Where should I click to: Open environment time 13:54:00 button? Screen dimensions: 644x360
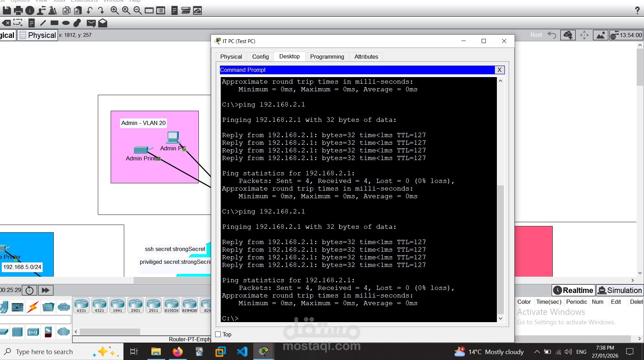(626, 35)
